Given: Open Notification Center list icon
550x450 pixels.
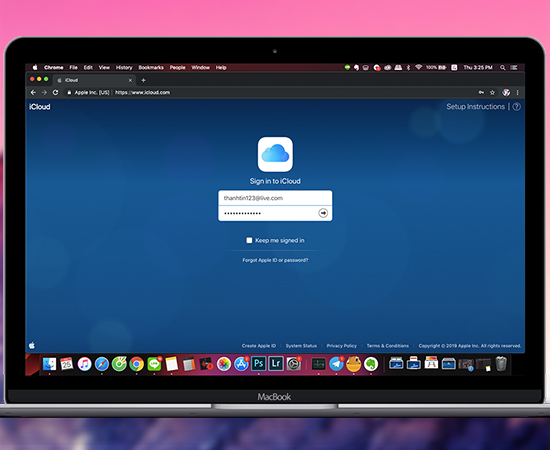Looking at the screenshot, I should point(514,67).
